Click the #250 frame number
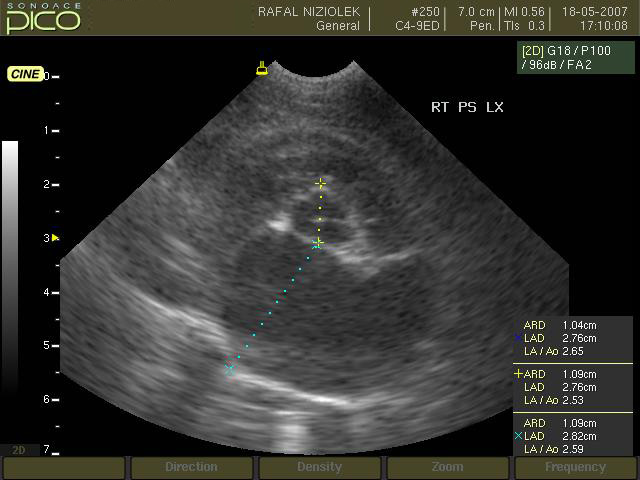The width and height of the screenshot is (640, 480). coord(425,11)
